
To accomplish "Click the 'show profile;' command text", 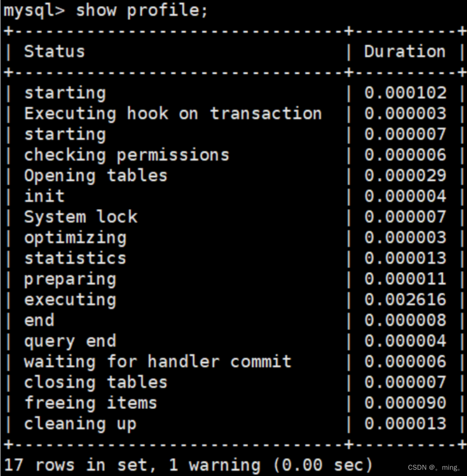I will click(142, 11).
